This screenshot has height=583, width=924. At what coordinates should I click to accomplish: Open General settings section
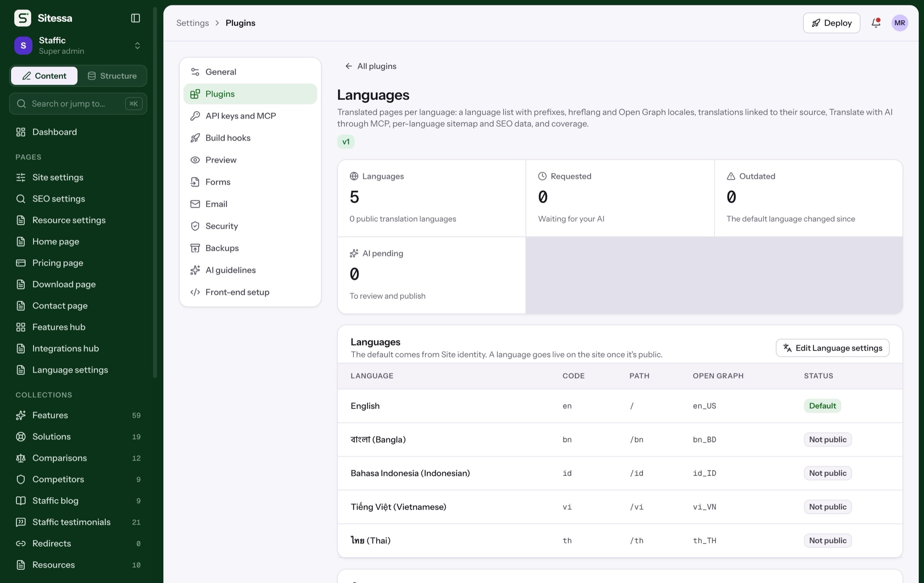point(250,72)
